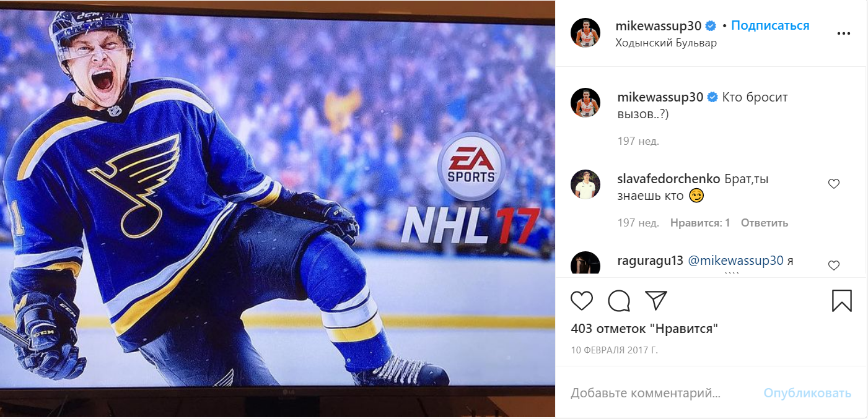Like raguragu13's comment heart
The width and height of the screenshot is (868, 419).
tap(834, 266)
